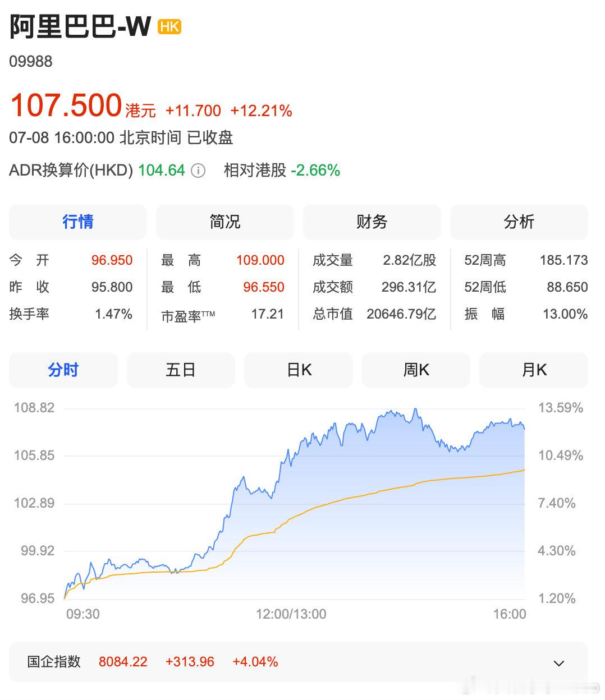Click the ADR converted price 104.64
This screenshot has height=700, width=605.
(x=162, y=171)
